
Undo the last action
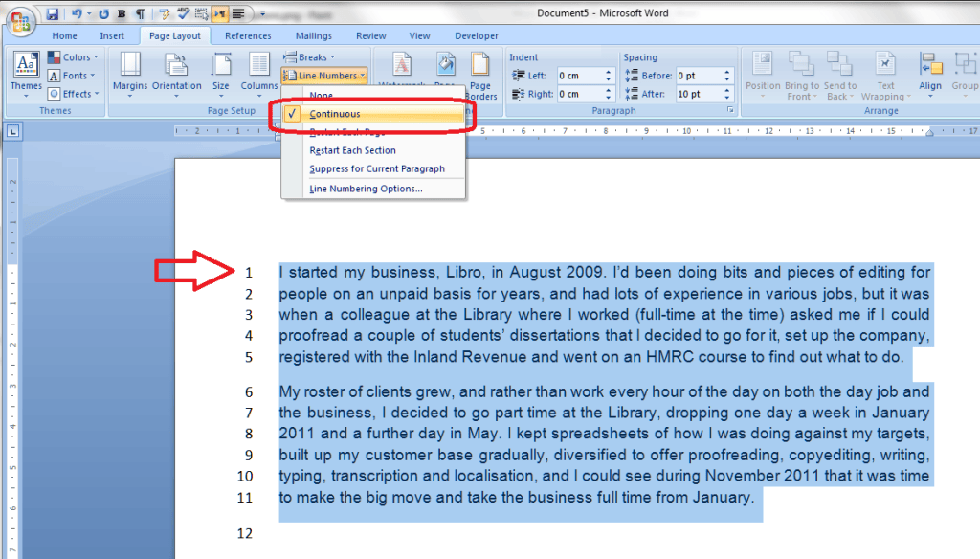(x=77, y=13)
